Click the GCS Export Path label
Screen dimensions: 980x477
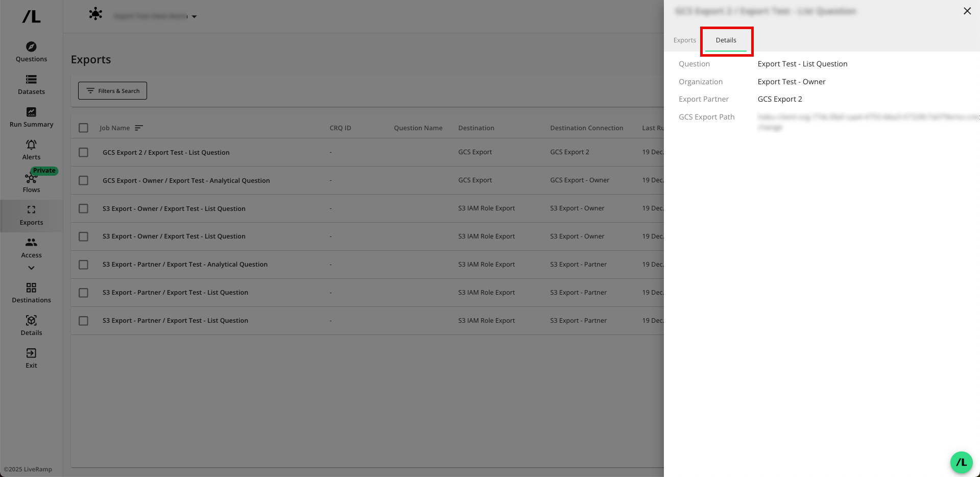click(706, 117)
